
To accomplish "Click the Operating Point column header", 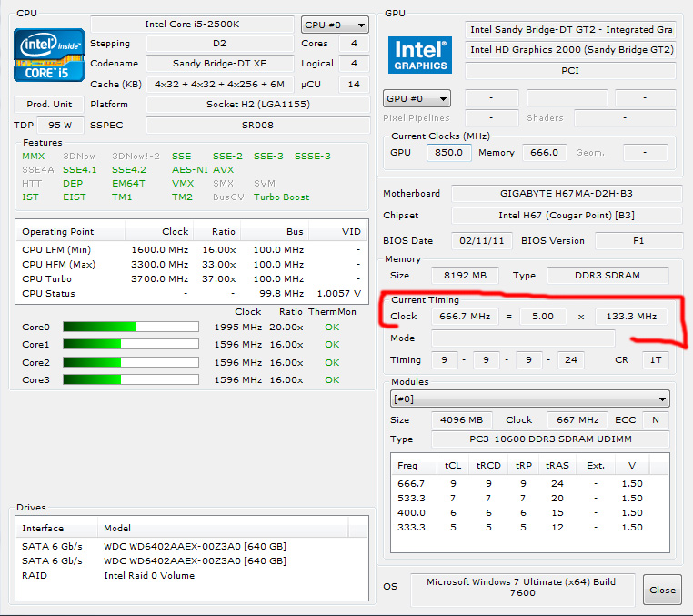I will 70,232.
